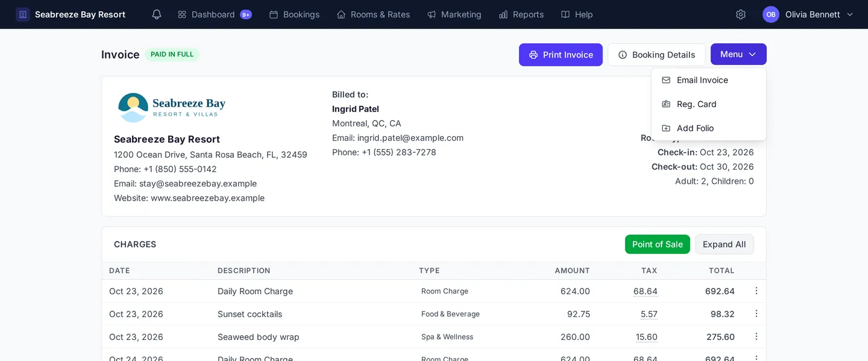Open the notifications bell
This screenshot has height=361, width=868.
click(x=157, y=14)
